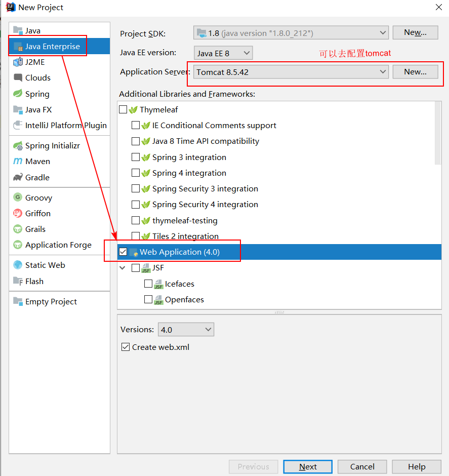
Task: Toggle the Create web.xml checkbox
Action: pyautogui.click(x=126, y=347)
